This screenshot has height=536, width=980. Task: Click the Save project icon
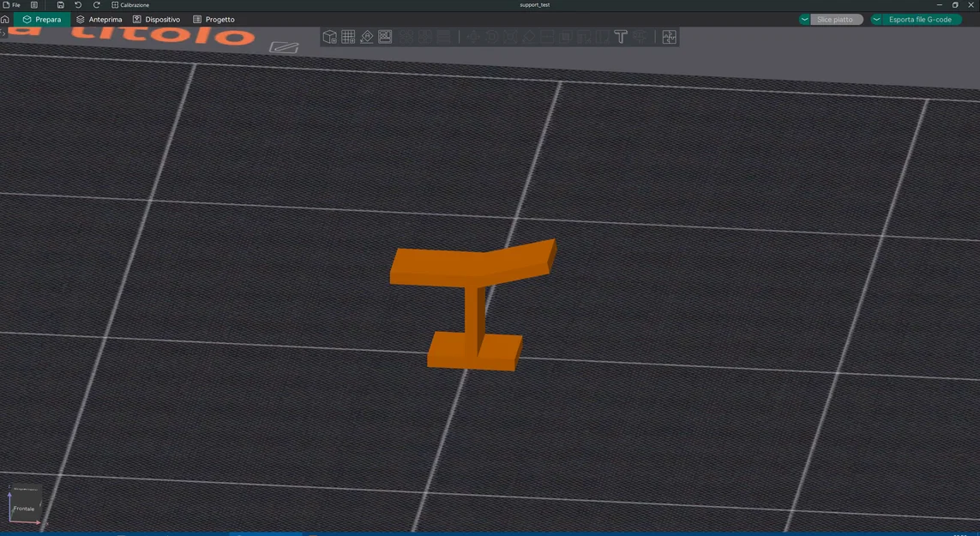(x=60, y=4)
